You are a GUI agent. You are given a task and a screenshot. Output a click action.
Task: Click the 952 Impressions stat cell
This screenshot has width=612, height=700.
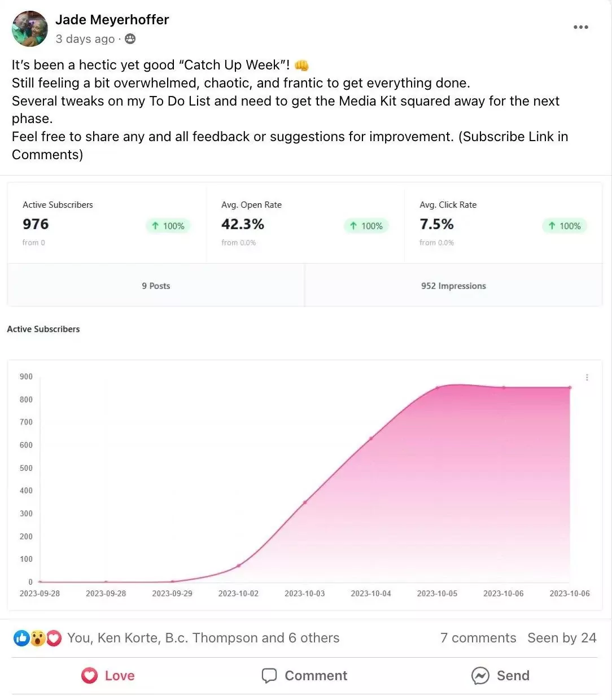[453, 286]
